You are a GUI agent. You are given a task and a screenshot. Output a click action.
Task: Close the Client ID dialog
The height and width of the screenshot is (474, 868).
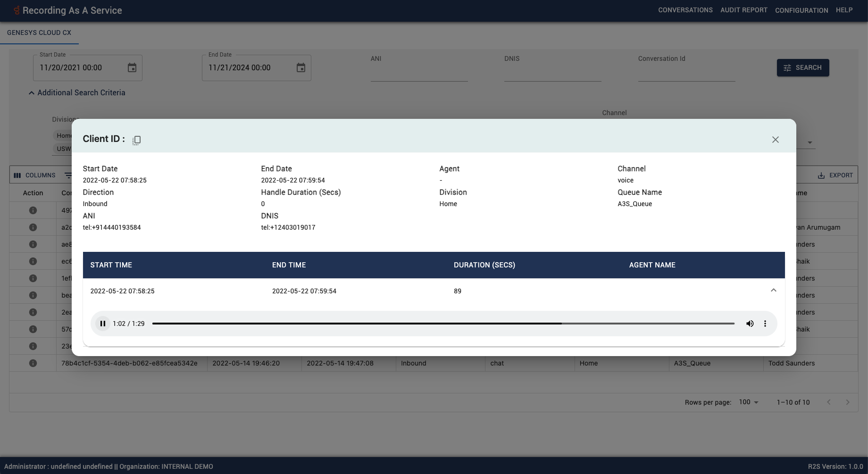775,139
